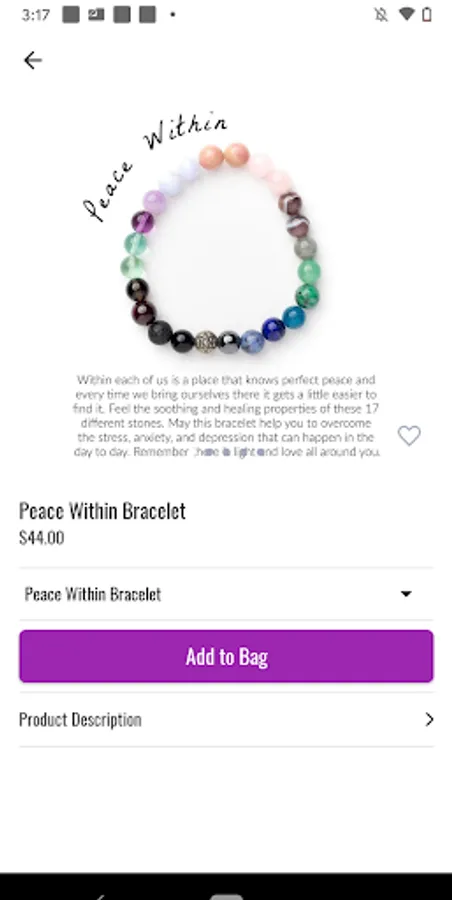
Task: Tap the small dot notification indicator
Action: (x=172, y=15)
